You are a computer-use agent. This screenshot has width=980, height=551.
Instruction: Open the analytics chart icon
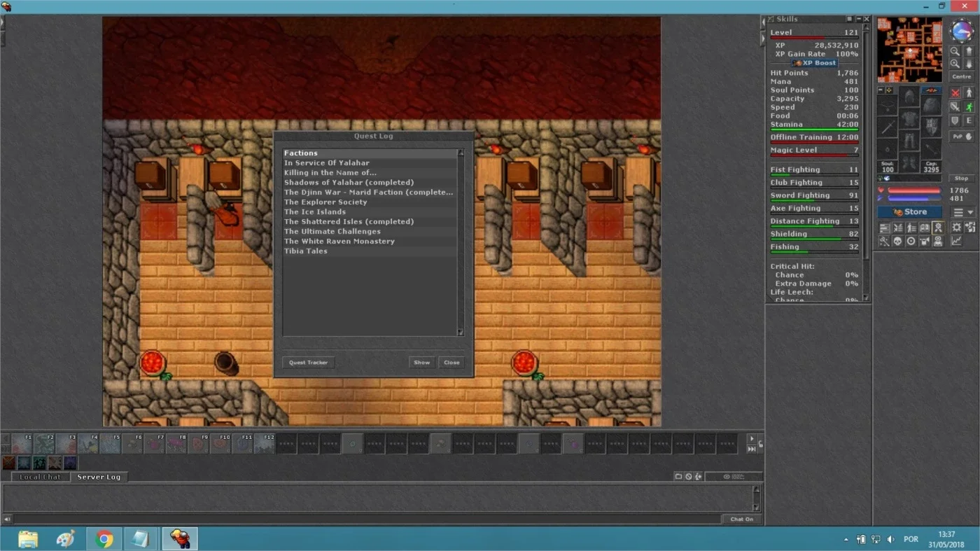pyautogui.click(x=957, y=241)
